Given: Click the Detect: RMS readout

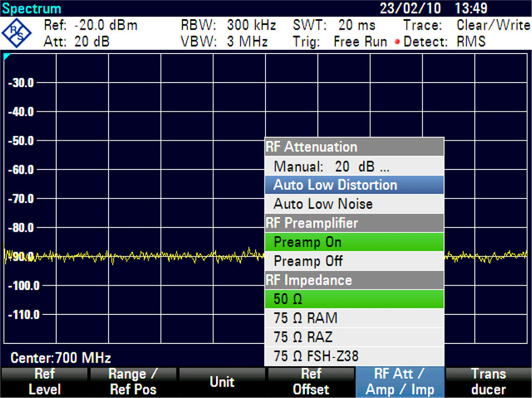Looking at the screenshot, I should [445, 42].
